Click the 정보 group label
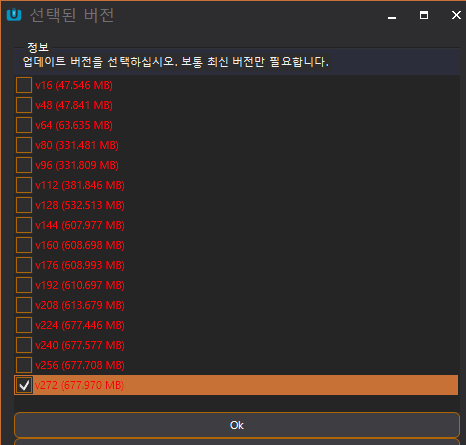The width and height of the screenshot is (466, 445). 38,47
